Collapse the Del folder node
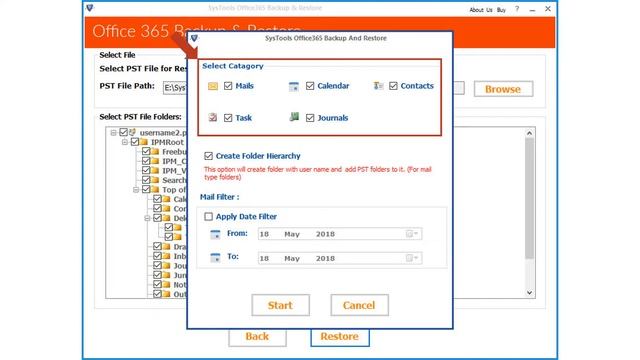The height and width of the screenshot is (360, 640). 148,218
